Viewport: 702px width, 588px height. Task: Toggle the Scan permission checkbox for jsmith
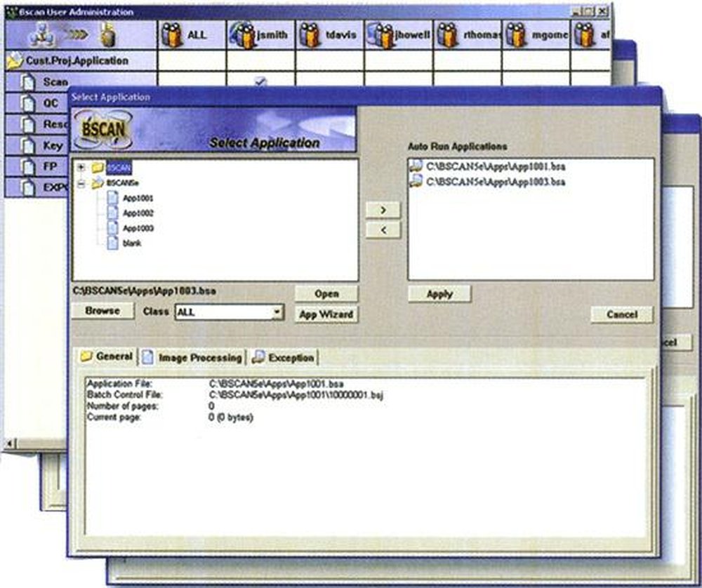tap(259, 81)
